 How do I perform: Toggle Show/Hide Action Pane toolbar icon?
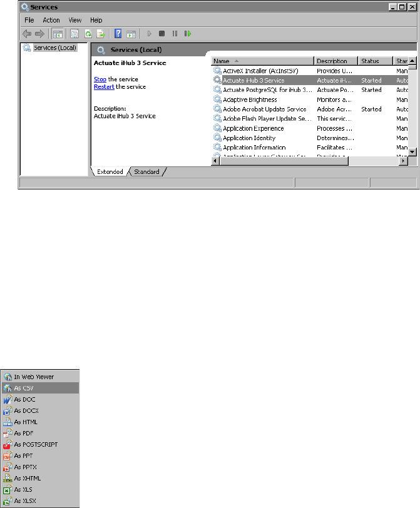coord(131,34)
